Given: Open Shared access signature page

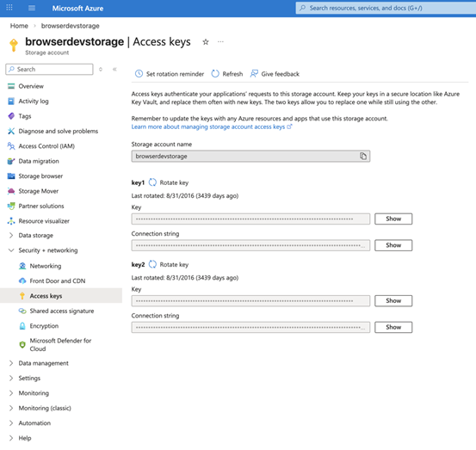Looking at the screenshot, I should pyautogui.click(x=62, y=311).
